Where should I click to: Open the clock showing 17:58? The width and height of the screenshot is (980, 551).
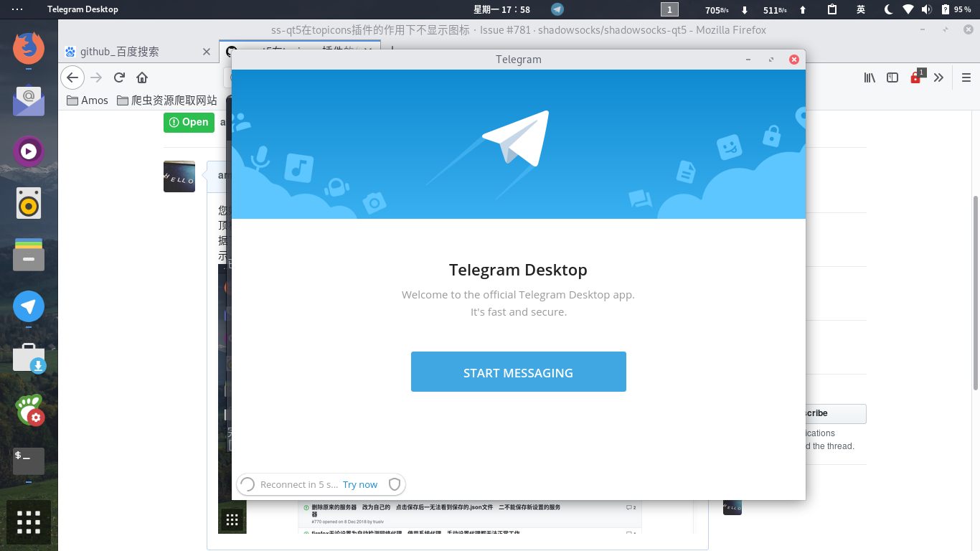tap(501, 9)
